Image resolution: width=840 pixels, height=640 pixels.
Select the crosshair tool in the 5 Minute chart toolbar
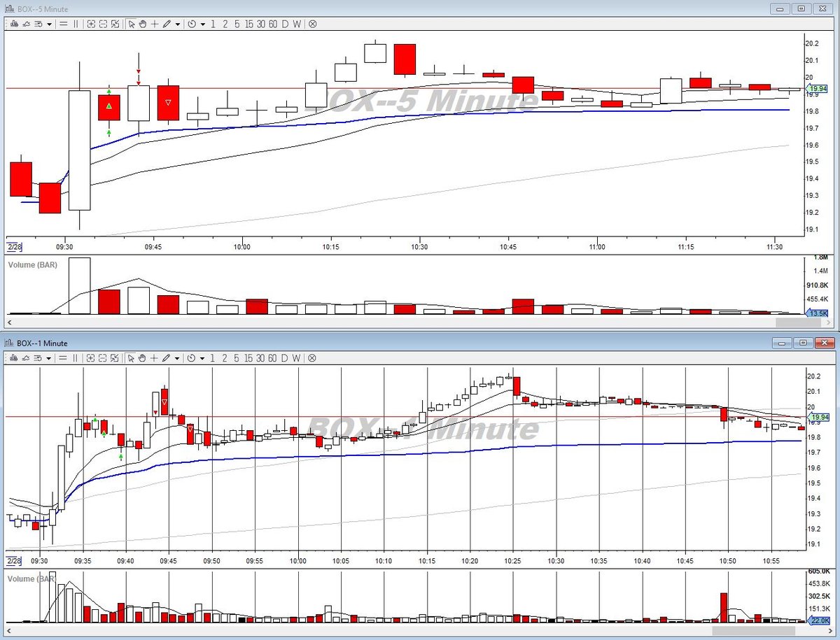pyautogui.click(x=154, y=24)
